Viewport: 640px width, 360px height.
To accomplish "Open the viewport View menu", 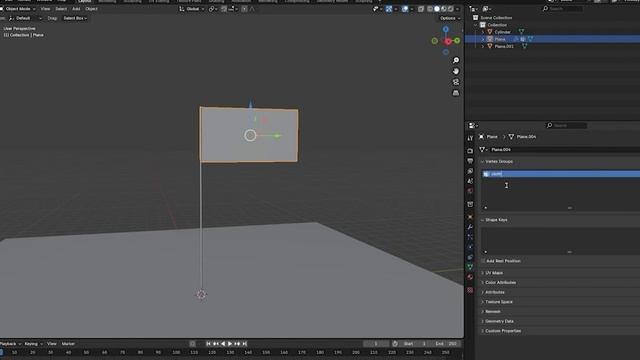I will pos(45,9).
